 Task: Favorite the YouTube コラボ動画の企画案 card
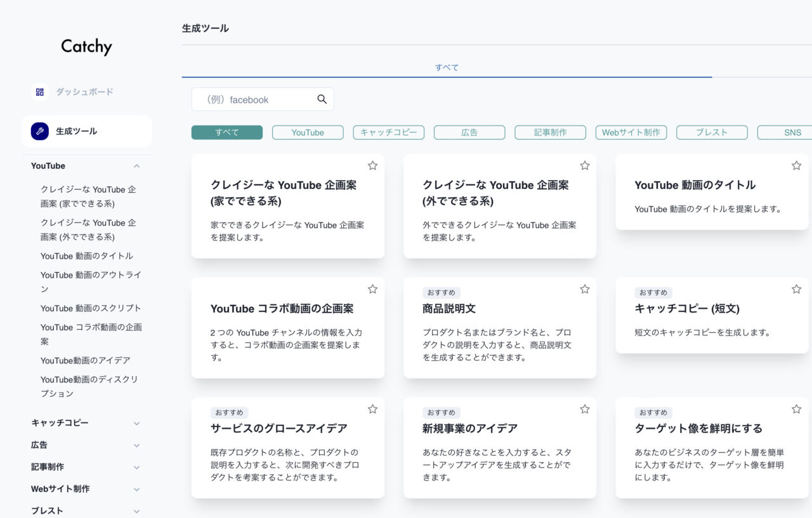372,289
